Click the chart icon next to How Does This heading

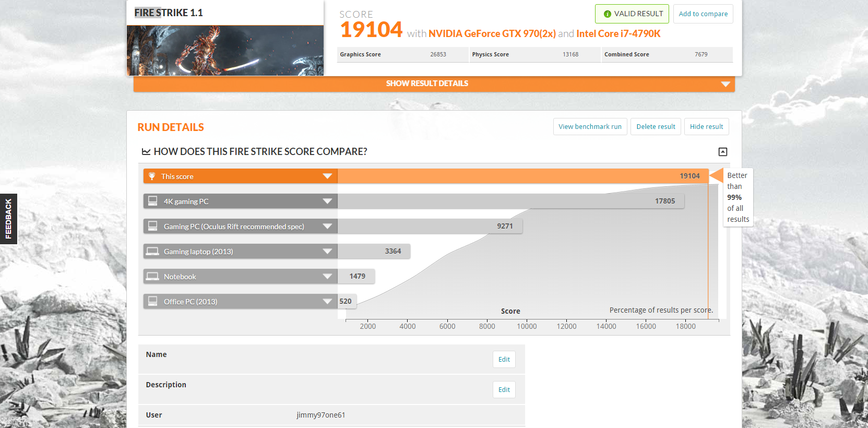click(x=146, y=152)
